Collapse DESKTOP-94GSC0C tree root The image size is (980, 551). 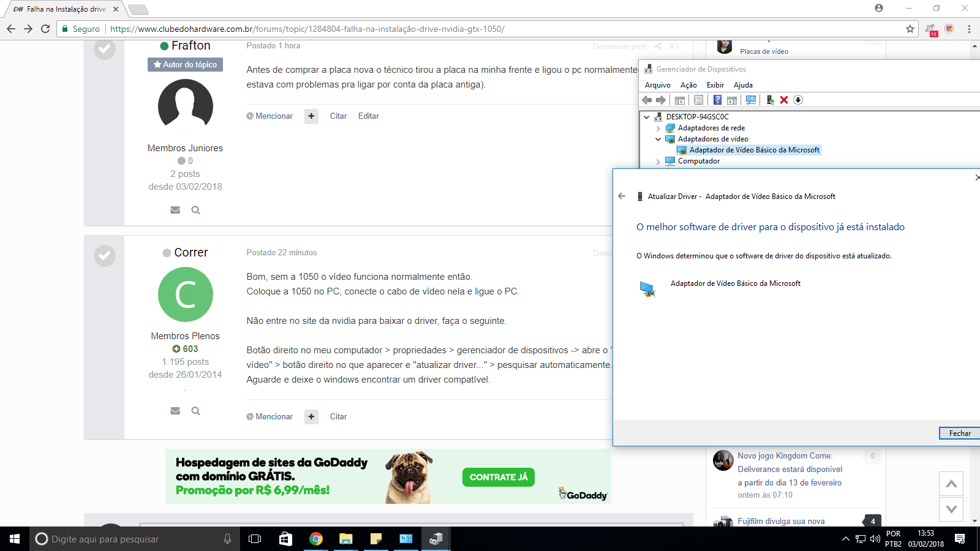coord(646,117)
